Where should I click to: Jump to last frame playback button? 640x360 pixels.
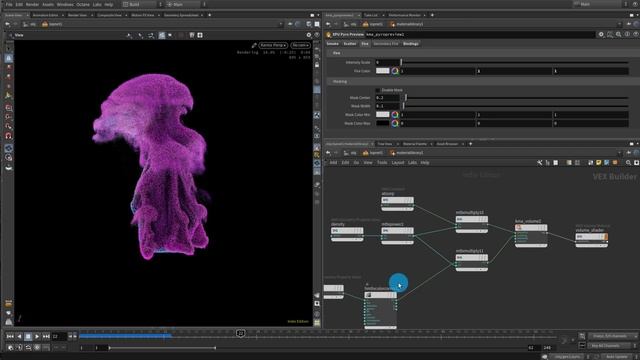[46, 336]
